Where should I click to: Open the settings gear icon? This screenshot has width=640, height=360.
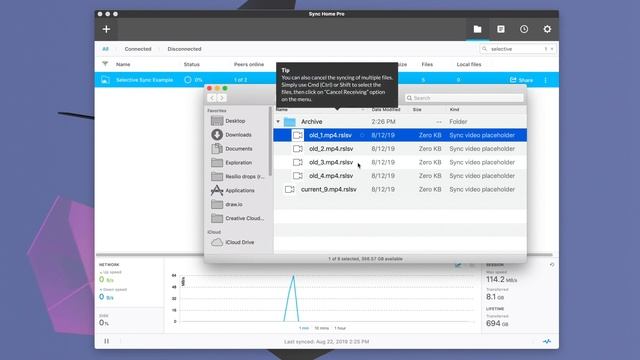pos(547,29)
